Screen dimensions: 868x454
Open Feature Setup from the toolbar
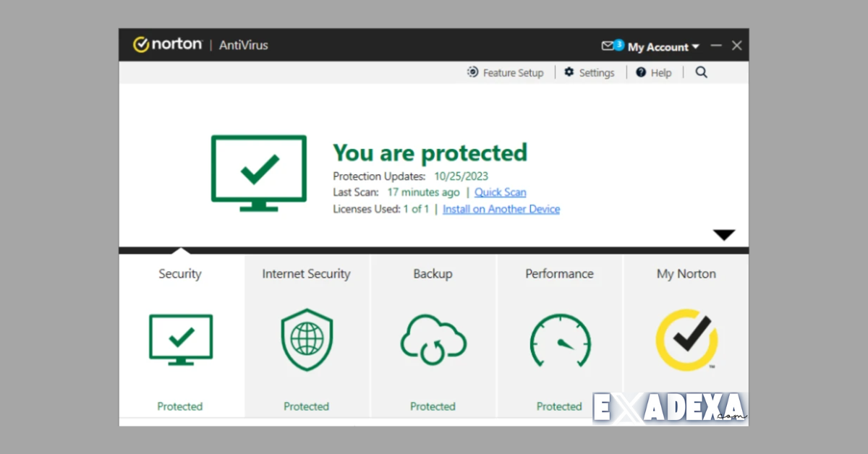506,72
